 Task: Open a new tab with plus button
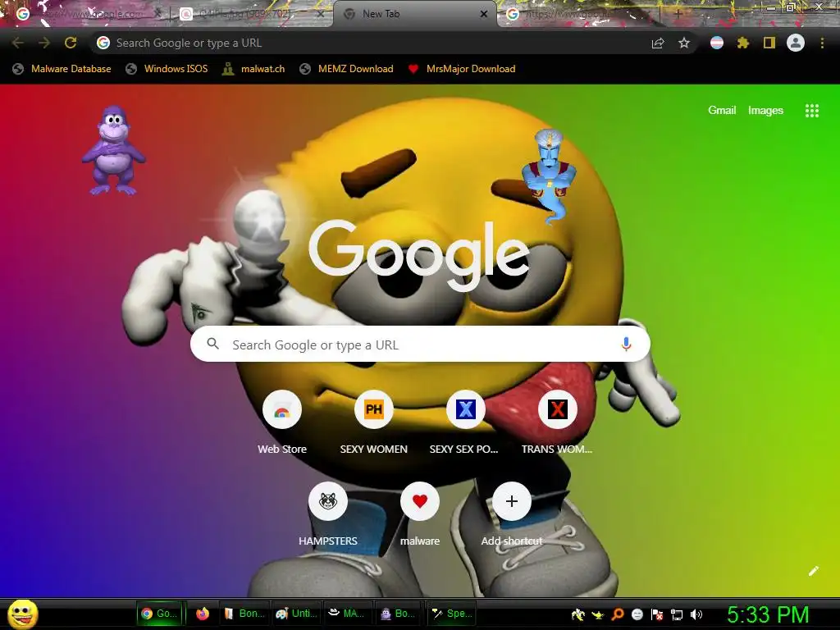[678, 15]
